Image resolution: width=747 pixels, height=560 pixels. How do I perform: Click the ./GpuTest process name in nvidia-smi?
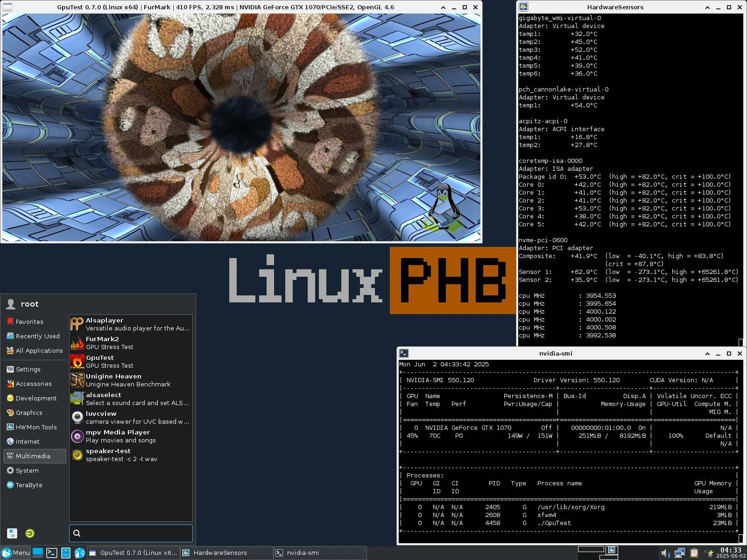(554, 523)
